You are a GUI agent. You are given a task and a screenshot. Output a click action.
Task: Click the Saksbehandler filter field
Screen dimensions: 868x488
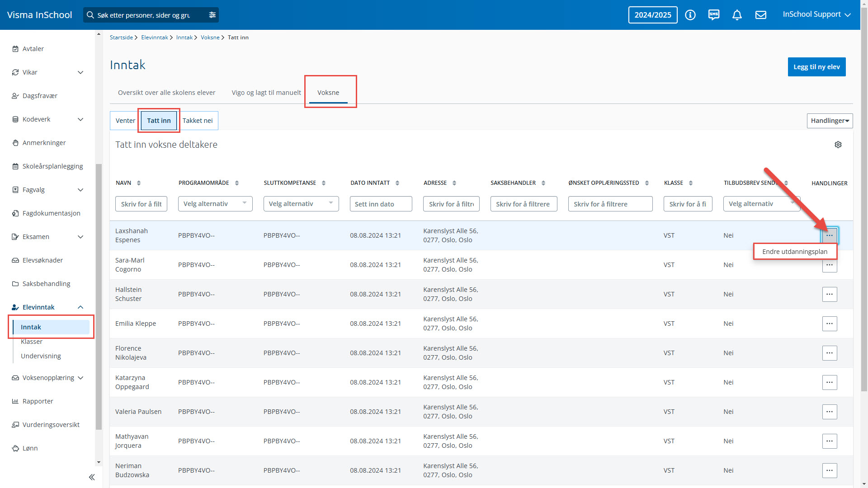524,204
